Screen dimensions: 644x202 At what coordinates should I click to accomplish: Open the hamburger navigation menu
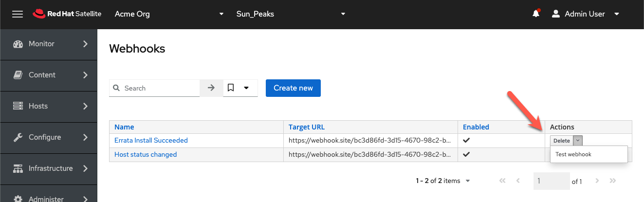click(x=18, y=14)
